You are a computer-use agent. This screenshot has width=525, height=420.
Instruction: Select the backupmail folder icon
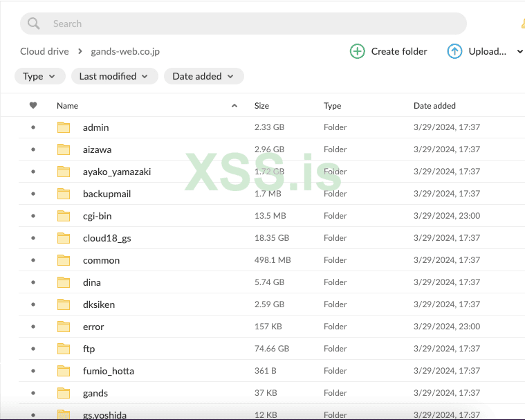coord(64,194)
